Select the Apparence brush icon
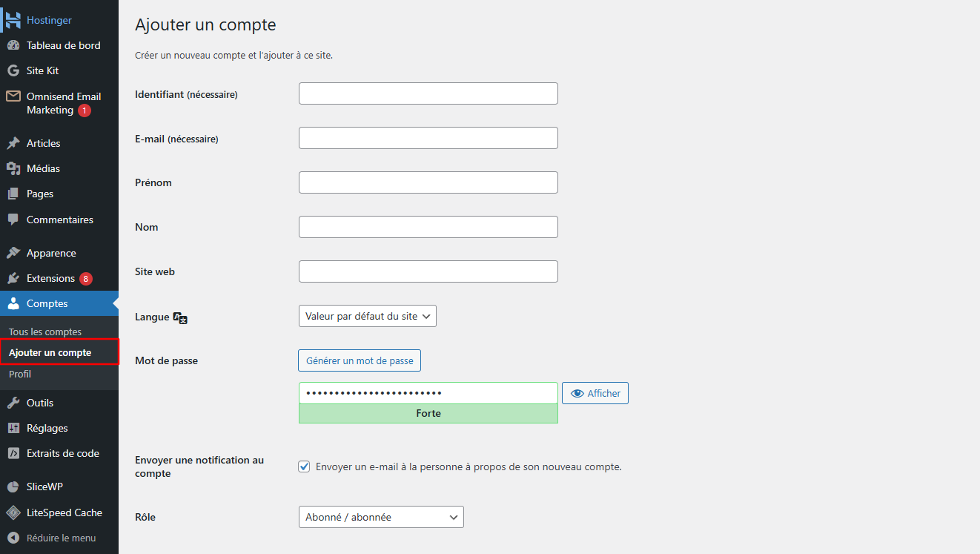 pos(14,252)
